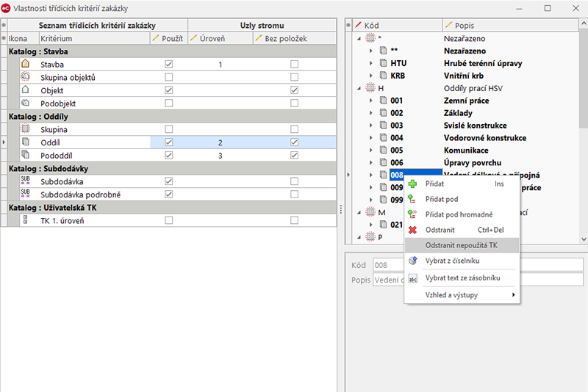Click the Úroveň column header

[x=220, y=38]
